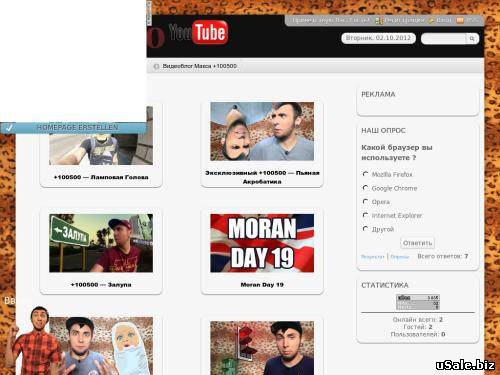
Task: Click 'Онлайн всего: 2' text
Action: [x=418, y=320]
